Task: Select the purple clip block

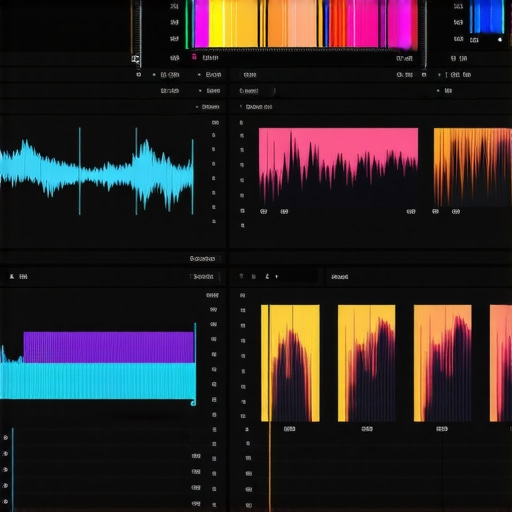Action: [109, 347]
